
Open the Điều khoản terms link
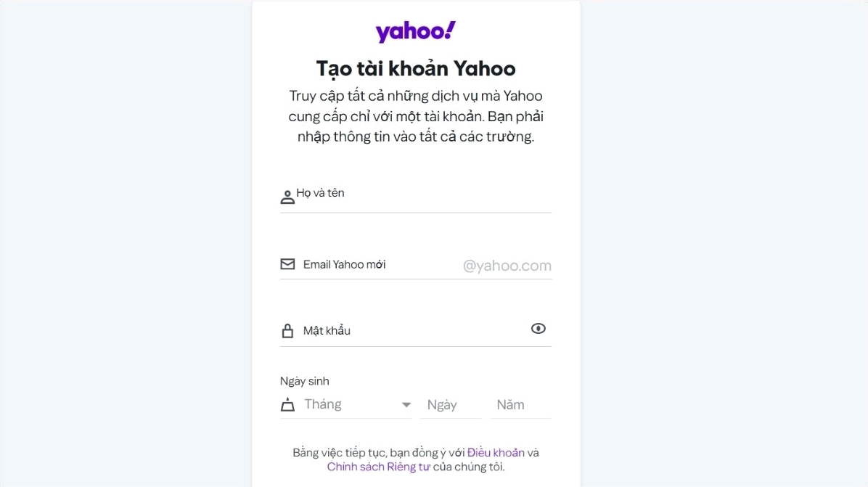(496, 451)
